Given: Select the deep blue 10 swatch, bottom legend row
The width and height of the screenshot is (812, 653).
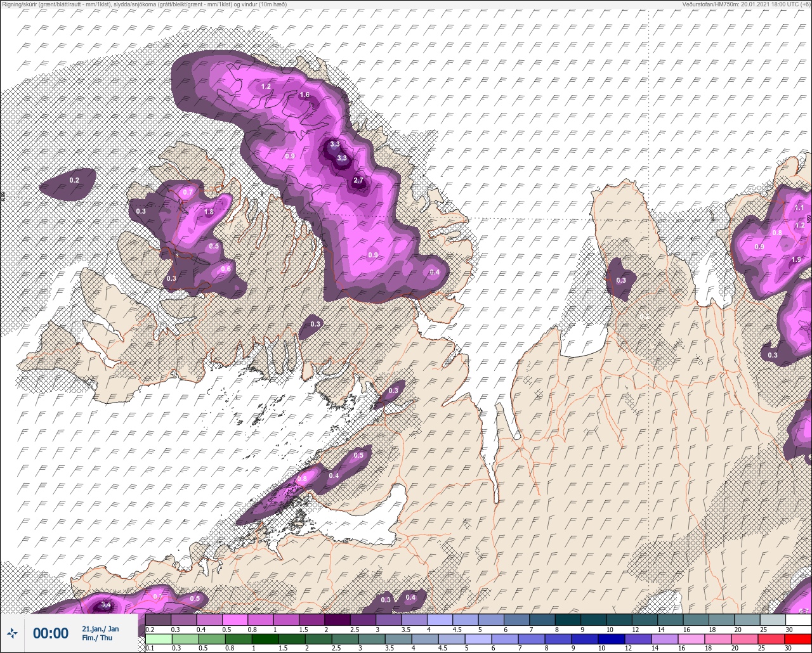Looking at the screenshot, I should point(612,638).
